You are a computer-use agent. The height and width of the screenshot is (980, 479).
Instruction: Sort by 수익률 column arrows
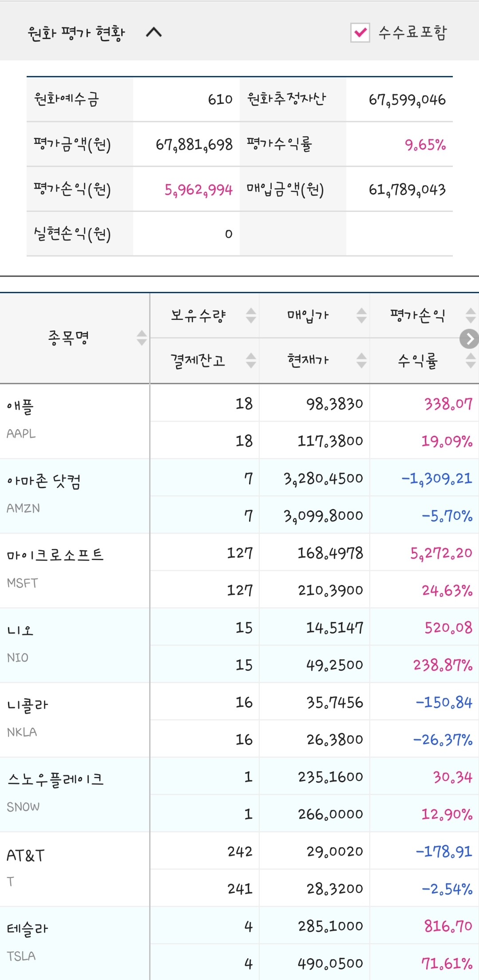tap(471, 360)
